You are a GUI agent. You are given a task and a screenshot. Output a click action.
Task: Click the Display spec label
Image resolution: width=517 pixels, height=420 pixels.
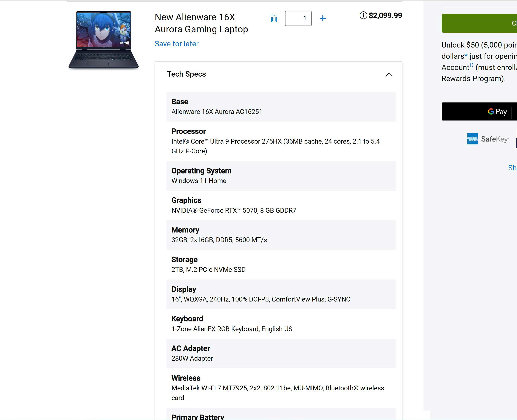click(184, 289)
